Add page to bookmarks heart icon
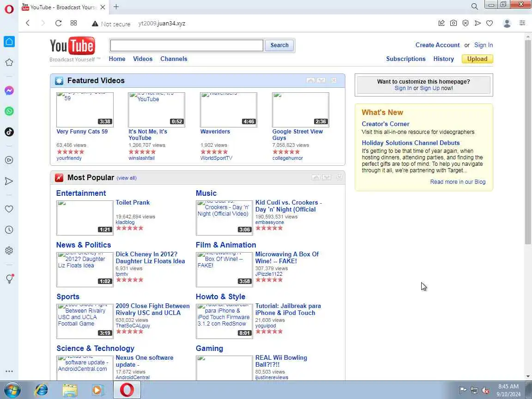Screen dimensions: 532x399 pos(490,23)
